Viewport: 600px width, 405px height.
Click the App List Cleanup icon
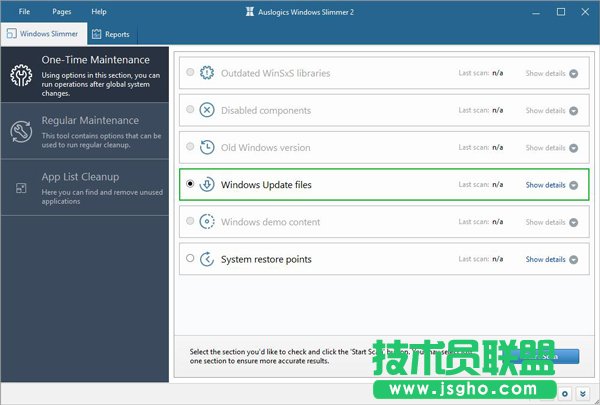point(21,188)
